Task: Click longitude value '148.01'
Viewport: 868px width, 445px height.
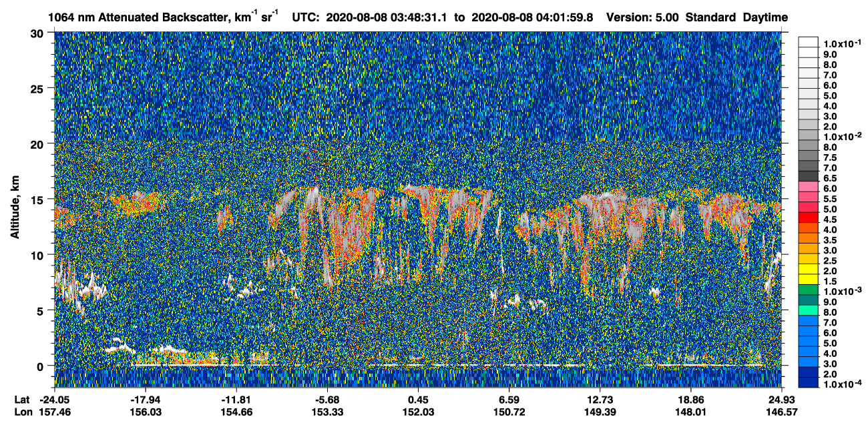Action: point(691,412)
